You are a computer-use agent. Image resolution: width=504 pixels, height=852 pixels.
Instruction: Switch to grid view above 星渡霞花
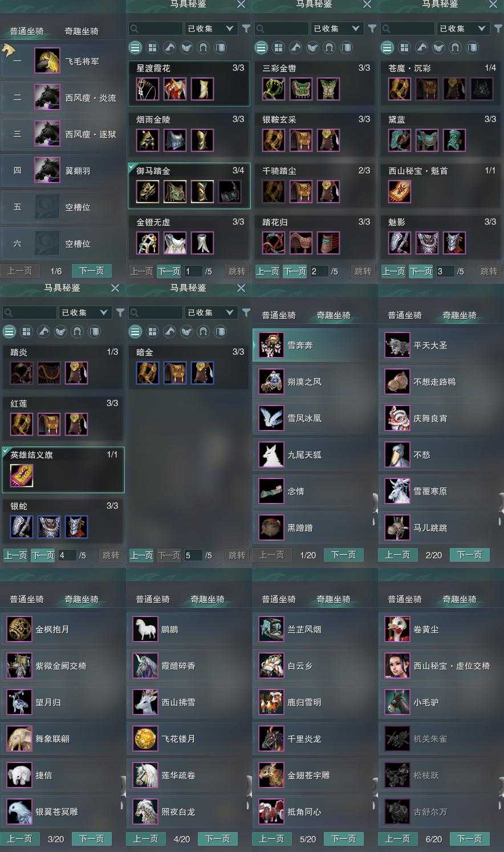coord(152,47)
